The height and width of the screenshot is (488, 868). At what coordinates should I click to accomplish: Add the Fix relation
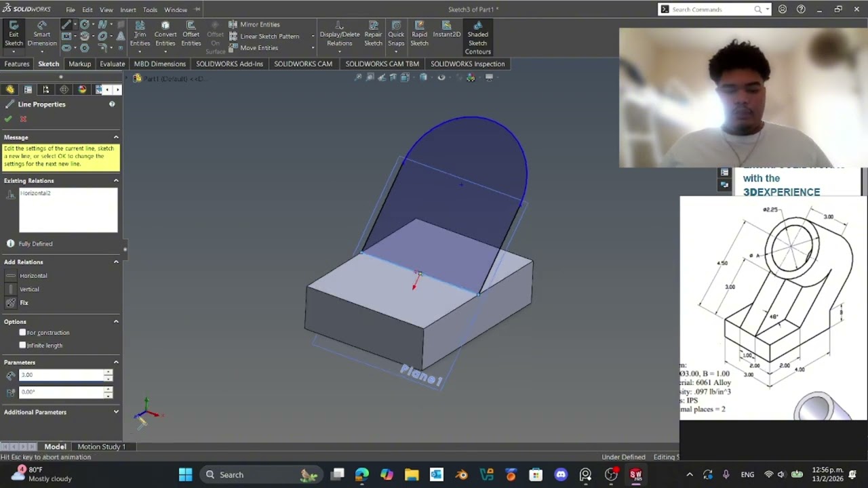click(x=18, y=303)
